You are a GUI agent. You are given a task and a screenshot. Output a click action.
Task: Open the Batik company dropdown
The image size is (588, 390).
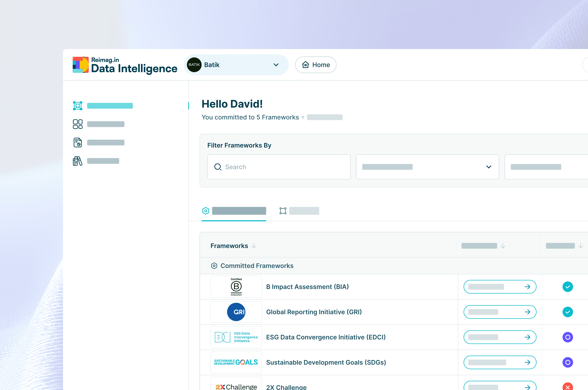coord(276,65)
